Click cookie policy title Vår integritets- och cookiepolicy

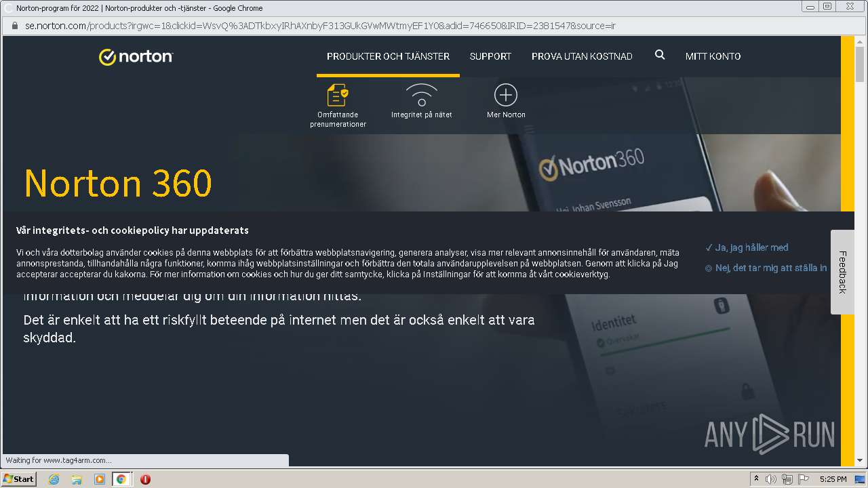[x=132, y=230]
